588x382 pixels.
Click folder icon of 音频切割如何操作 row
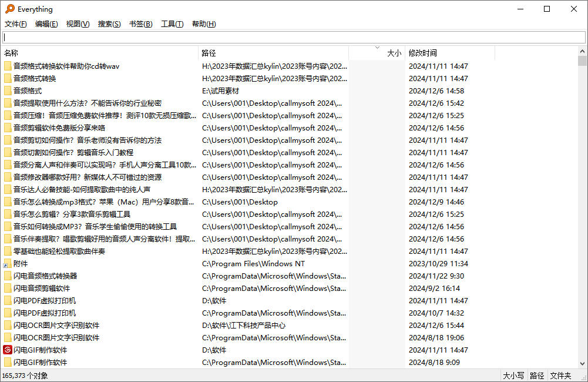point(8,153)
